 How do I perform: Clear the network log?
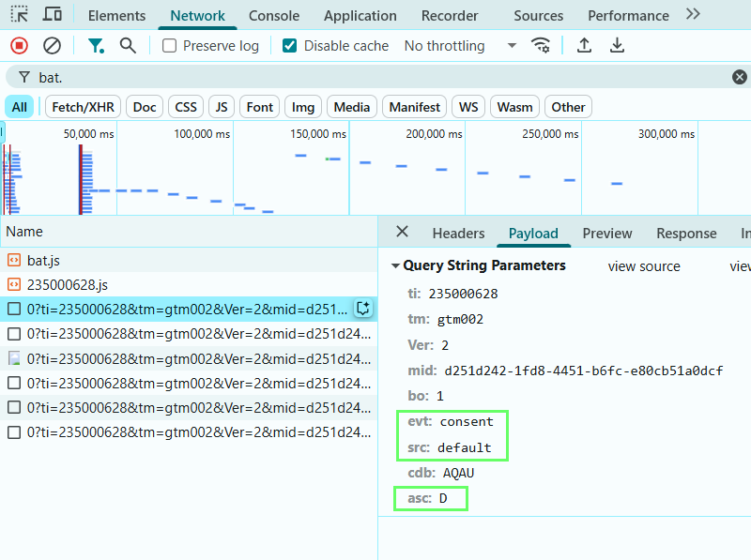tap(52, 46)
